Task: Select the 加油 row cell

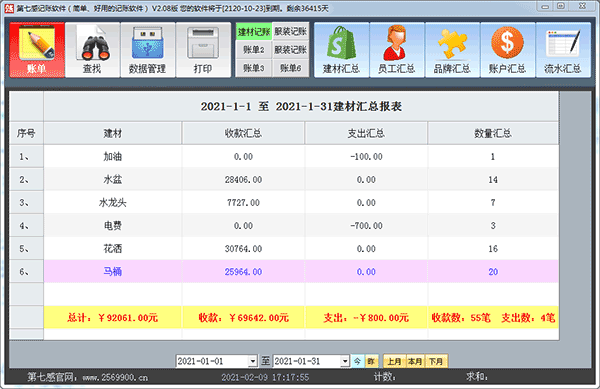Action: [113, 156]
